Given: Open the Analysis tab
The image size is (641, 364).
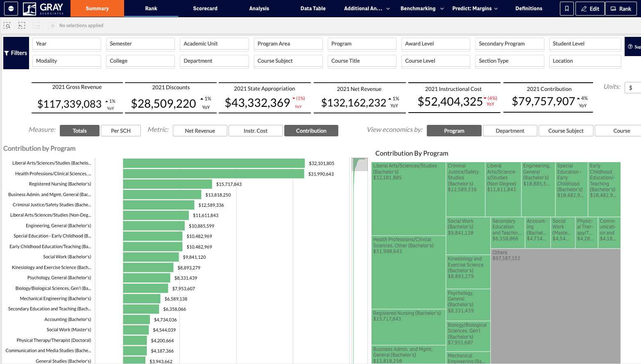Looking at the screenshot, I should coord(259,8).
